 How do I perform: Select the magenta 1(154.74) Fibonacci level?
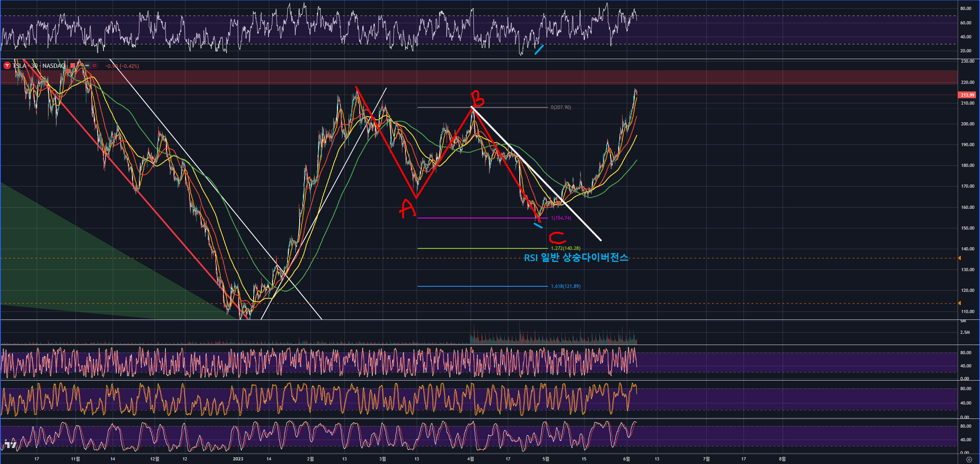(561, 218)
